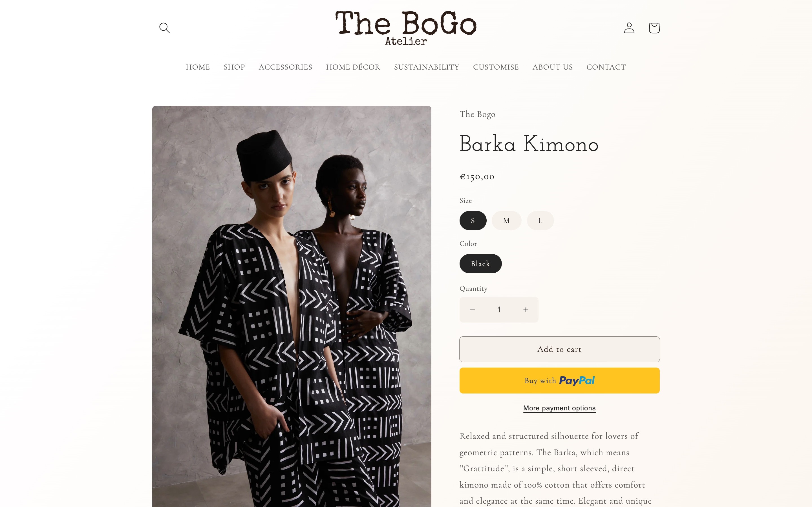Click the Add to cart button
812x507 pixels.
tap(559, 349)
